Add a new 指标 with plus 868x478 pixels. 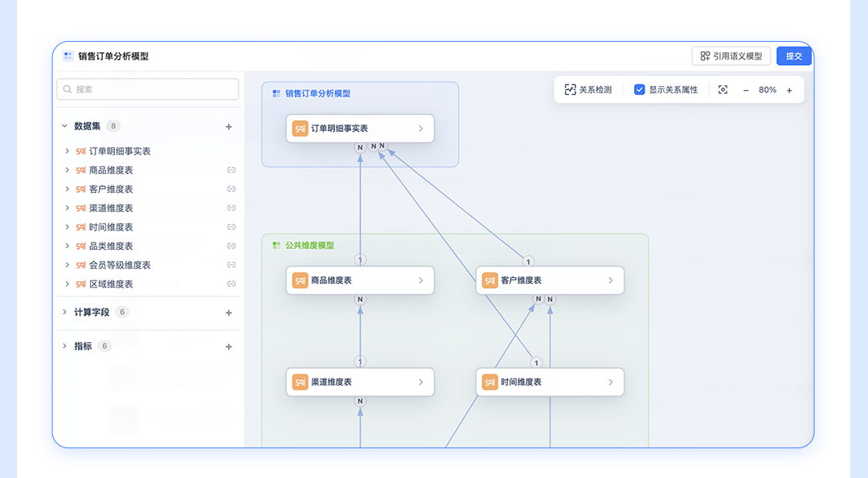coord(228,347)
